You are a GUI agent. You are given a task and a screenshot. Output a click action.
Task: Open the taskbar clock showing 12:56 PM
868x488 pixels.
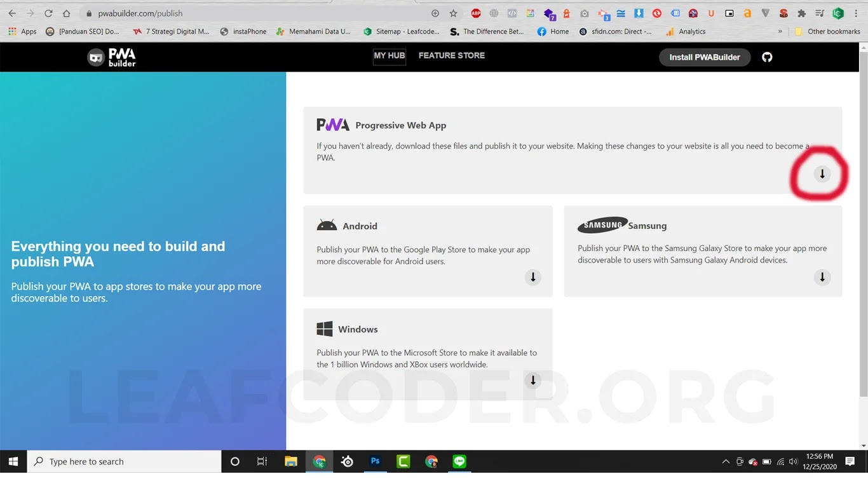point(820,461)
